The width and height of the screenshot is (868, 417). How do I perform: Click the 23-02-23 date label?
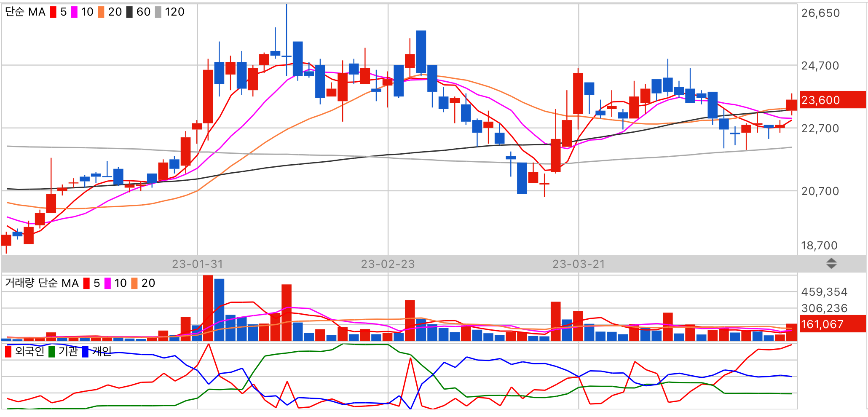[x=388, y=264]
